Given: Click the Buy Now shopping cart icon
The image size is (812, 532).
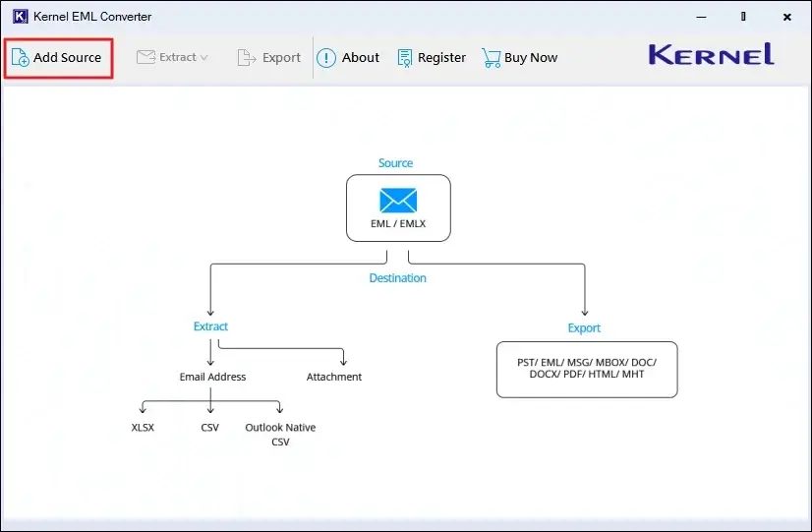Looking at the screenshot, I should 491,58.
